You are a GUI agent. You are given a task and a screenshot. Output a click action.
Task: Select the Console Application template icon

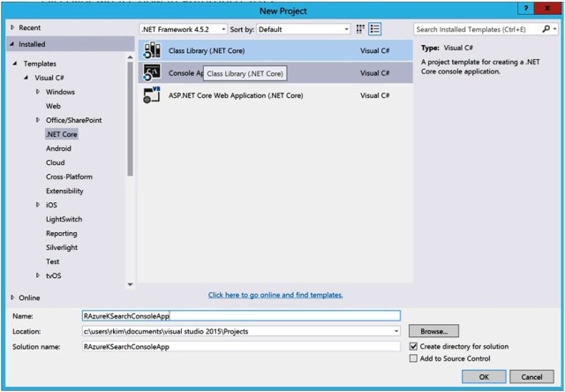(x=152, y=72)
